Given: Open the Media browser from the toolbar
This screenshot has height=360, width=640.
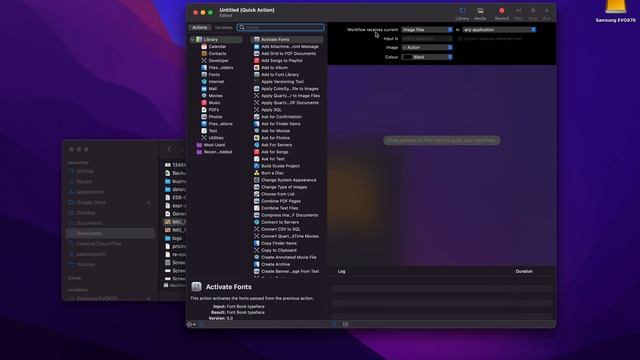Looking at the screenshot, I should coord(480,13).
